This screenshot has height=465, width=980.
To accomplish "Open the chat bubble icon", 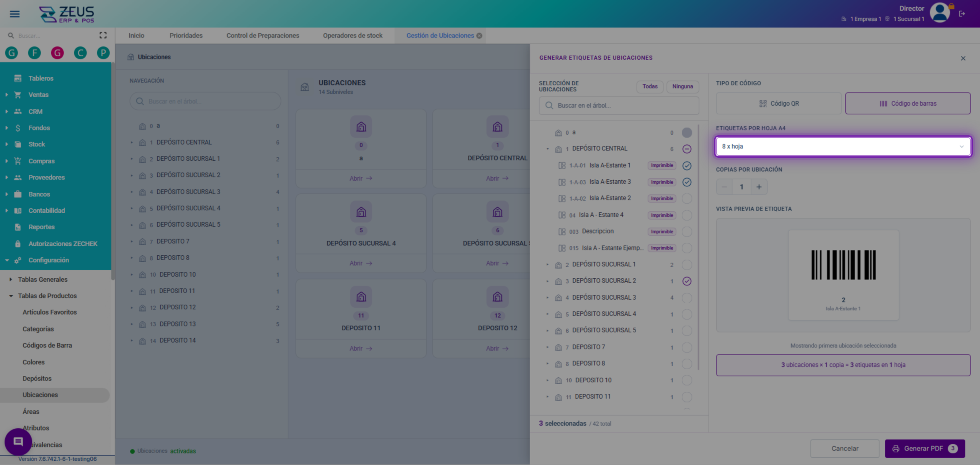I will 18,442.
